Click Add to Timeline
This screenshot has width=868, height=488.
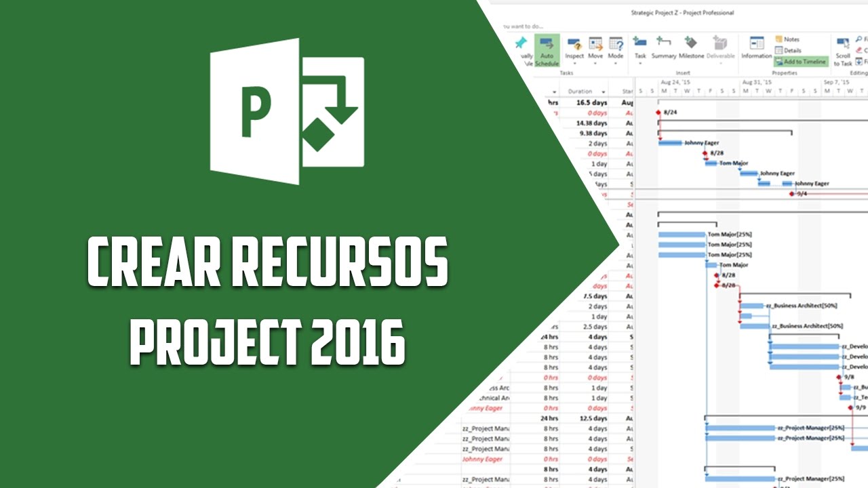[x=801, y=62]
